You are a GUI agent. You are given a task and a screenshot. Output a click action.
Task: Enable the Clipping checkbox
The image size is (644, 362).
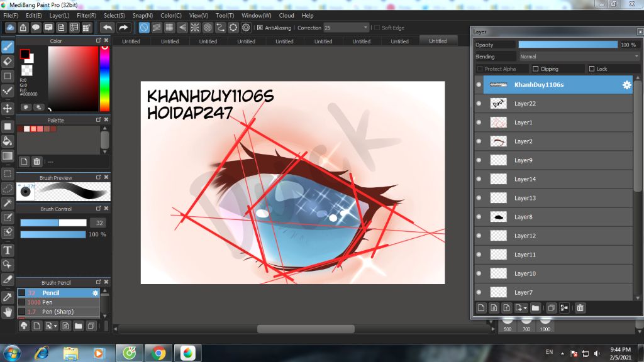point(535,69)
